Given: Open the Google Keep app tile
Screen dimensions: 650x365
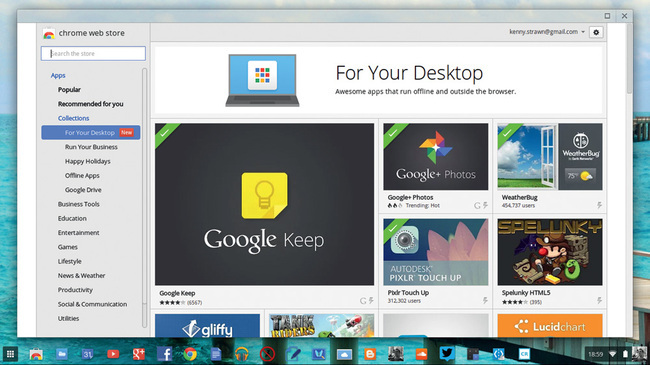Looking at the screenshot, I should tap(264, 215).
